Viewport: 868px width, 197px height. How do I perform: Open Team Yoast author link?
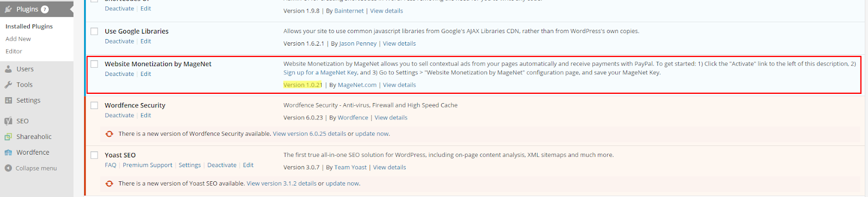[x=350, y=167]
